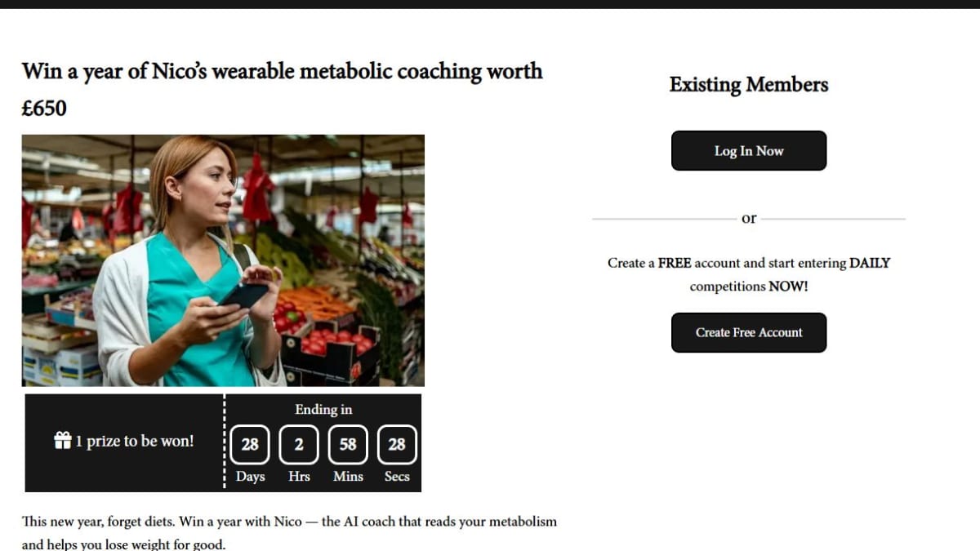This screenshot has height=551, width=980.
Task: Click the Log In Now button
Action: tap(749, 151)
